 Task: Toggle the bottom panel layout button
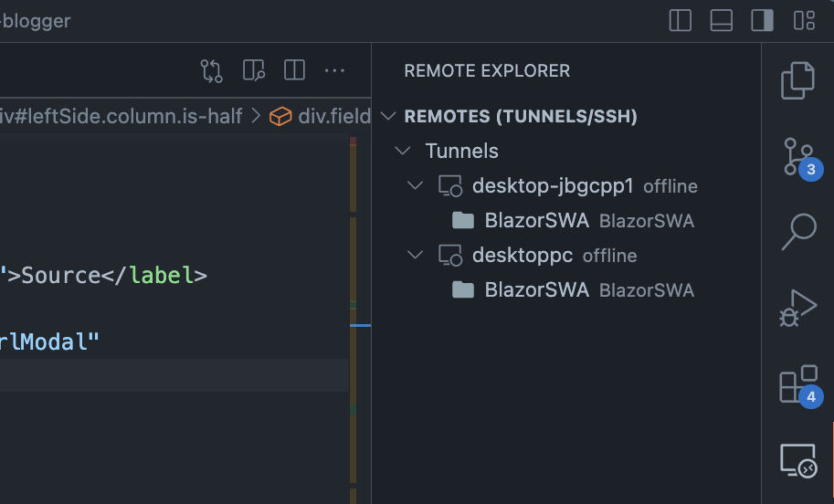pyautogui.click(x=722, y=20)
